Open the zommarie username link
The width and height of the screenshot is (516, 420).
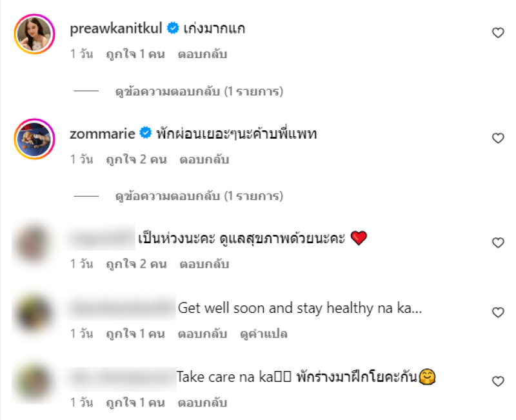tap(103, 134)
